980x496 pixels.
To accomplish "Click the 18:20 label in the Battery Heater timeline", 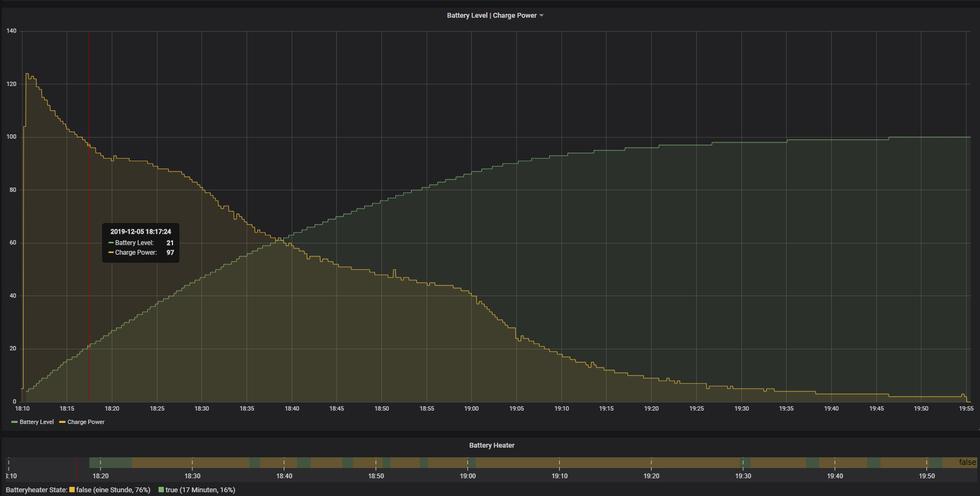I will point(100,476).
